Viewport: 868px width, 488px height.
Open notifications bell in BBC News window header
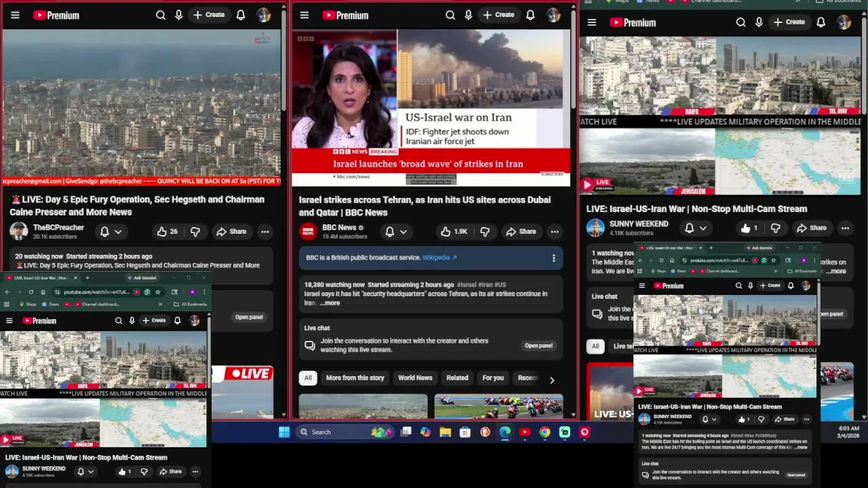click(530, 15)
